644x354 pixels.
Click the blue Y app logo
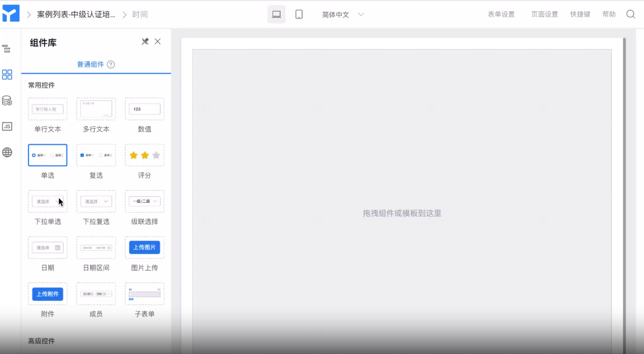pyautogui.click(x=11, y=13)
